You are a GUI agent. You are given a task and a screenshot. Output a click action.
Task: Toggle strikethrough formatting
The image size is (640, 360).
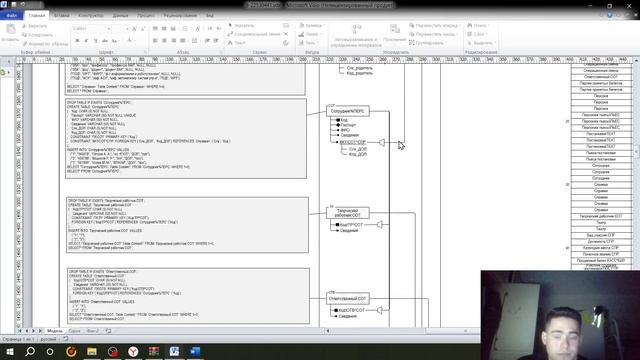[x=105, y=41]
